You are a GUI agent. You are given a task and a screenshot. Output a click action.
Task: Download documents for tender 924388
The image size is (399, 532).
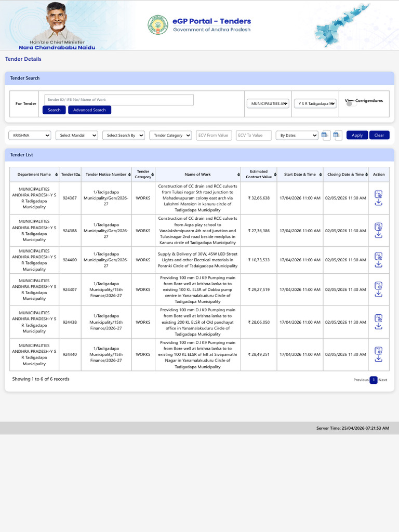pos(378,234)
